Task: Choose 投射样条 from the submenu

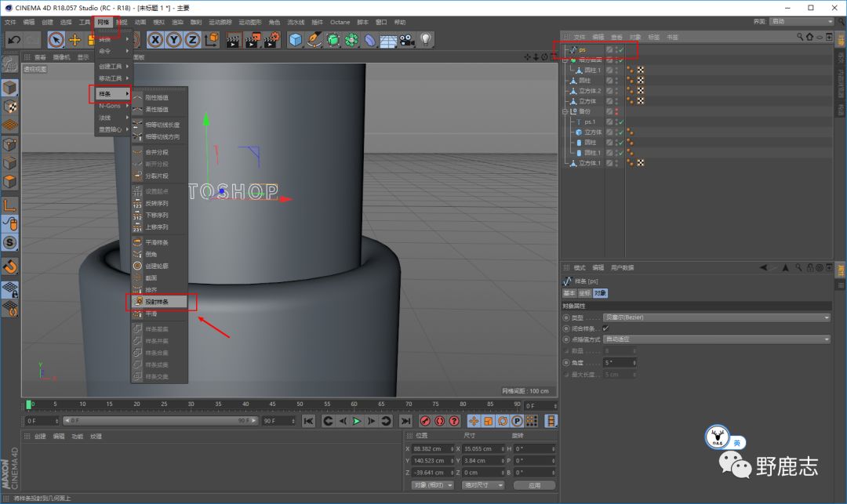Action: point(156,301)
